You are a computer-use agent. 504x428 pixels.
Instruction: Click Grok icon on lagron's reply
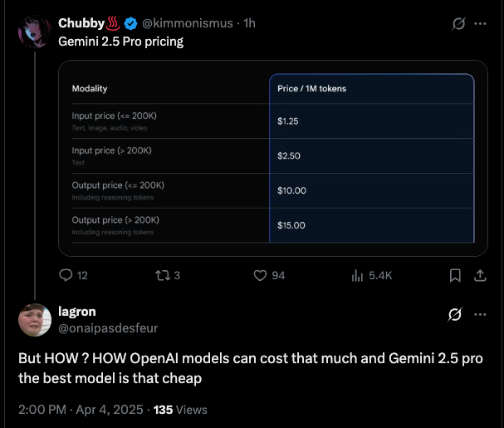(455, 314)
